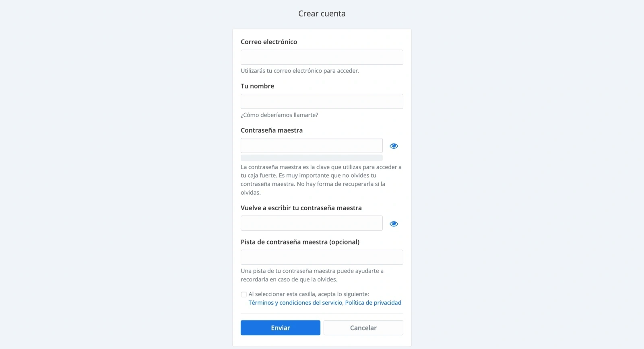644x349 pixels.
Task: Click the "Correo electrónico" label
Action: click(x=269, y=42)
